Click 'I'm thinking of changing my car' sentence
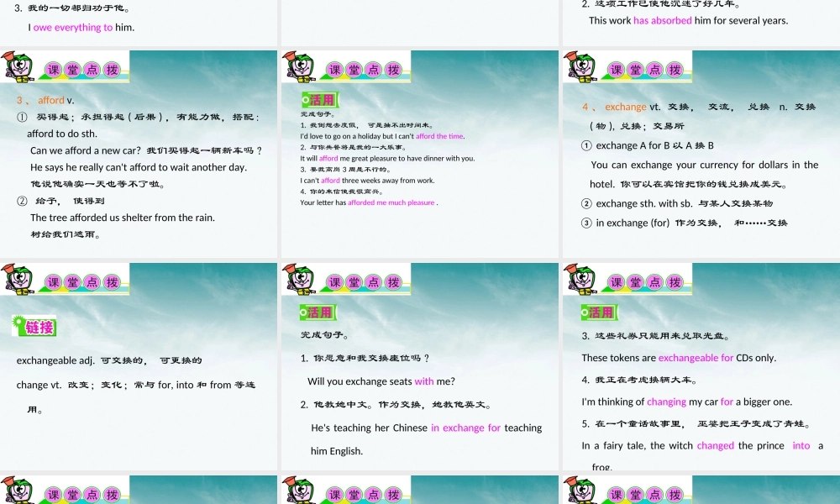Viewport: 840px width, 504px height. tap(687, 402)
